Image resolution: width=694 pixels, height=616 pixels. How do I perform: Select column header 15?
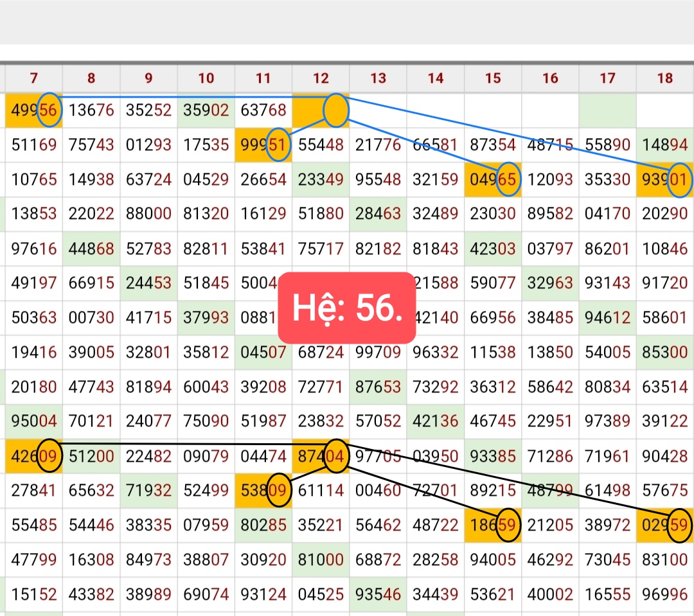coord(493,78)
